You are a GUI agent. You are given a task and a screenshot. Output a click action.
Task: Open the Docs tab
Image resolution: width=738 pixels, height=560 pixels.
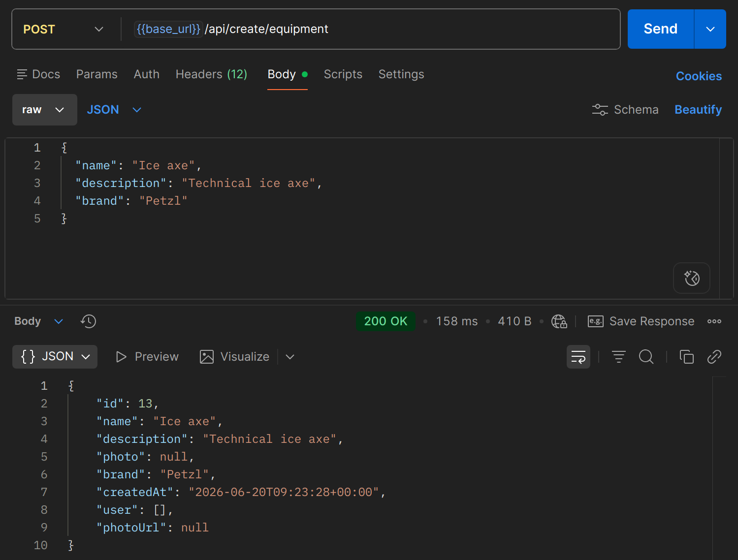38,74
